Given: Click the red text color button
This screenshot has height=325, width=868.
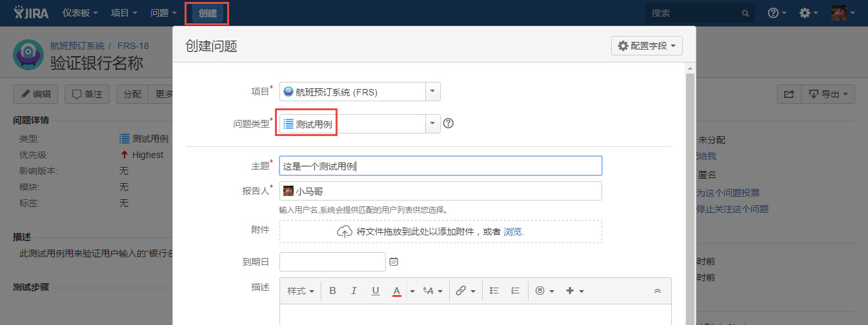Looking at the screenshot, I should click(397, 291).
